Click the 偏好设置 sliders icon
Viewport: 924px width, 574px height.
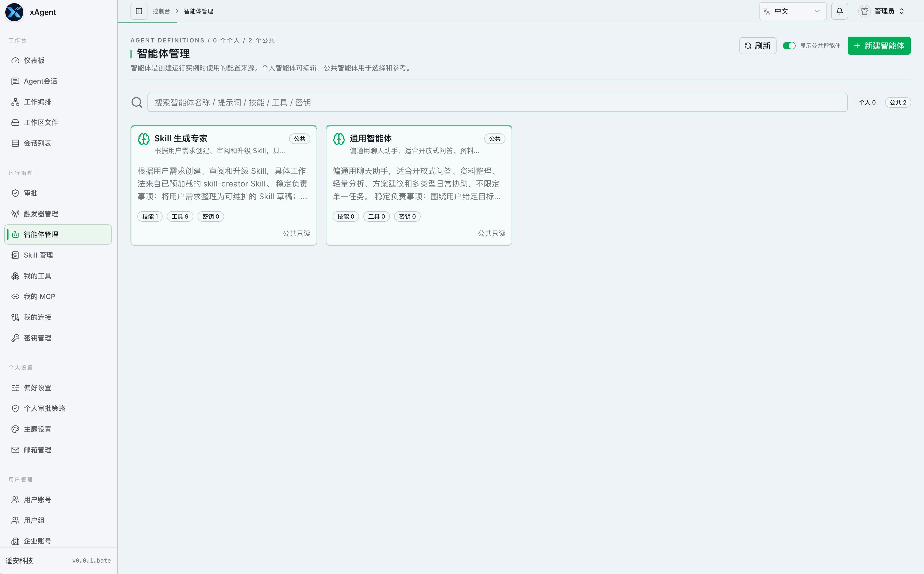15,388
